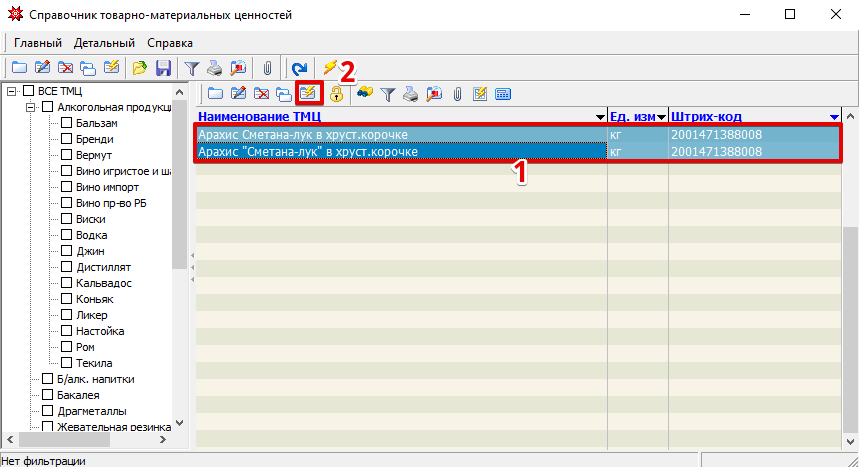859x467 pixels.
Task: Enable the Бакалея checkbox
Action: [x=47, y=395]
